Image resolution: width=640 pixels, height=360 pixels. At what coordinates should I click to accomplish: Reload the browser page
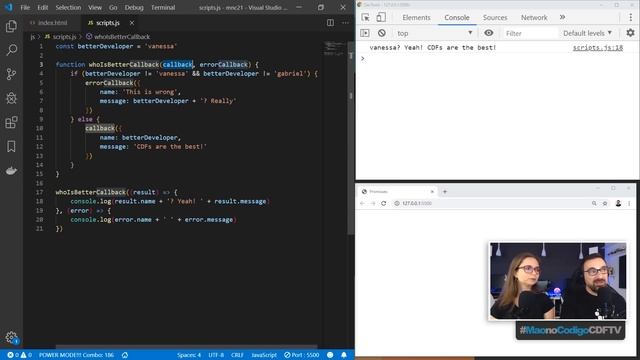384,203
